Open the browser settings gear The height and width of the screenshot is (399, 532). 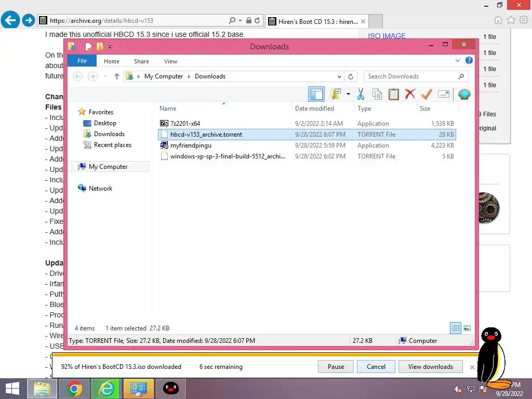(x=524, y=20)
